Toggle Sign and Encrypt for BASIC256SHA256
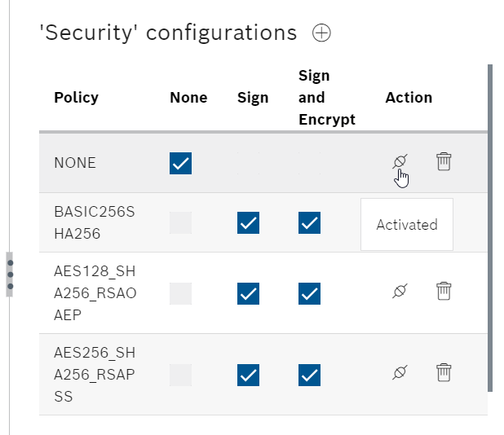The image size is (504, 435). coord(309,223)
